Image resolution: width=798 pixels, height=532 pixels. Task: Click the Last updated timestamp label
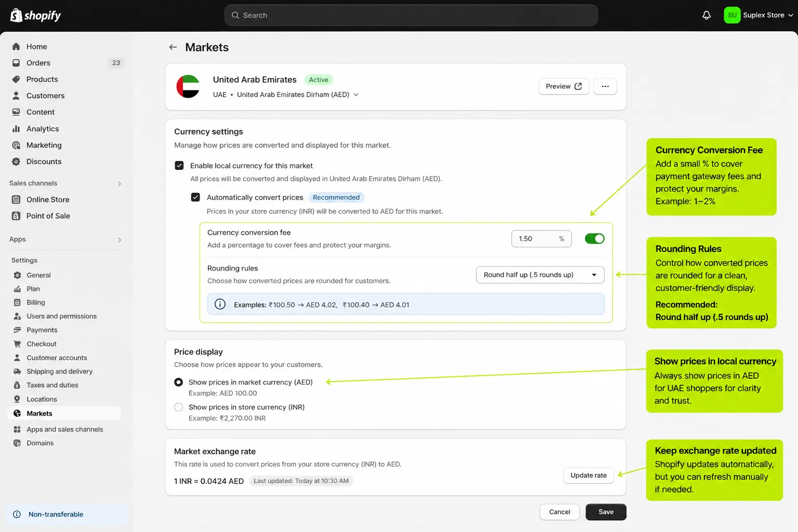point(301,481)
